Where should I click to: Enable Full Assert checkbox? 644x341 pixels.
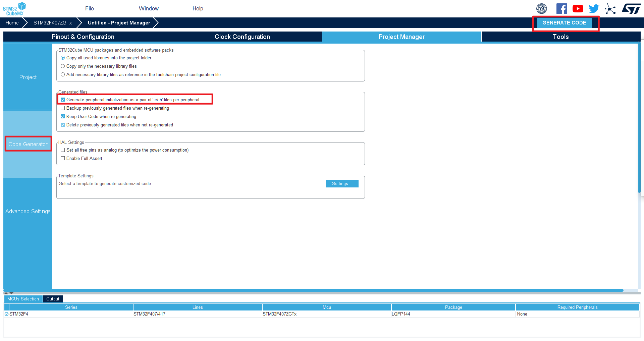point(63,159)
